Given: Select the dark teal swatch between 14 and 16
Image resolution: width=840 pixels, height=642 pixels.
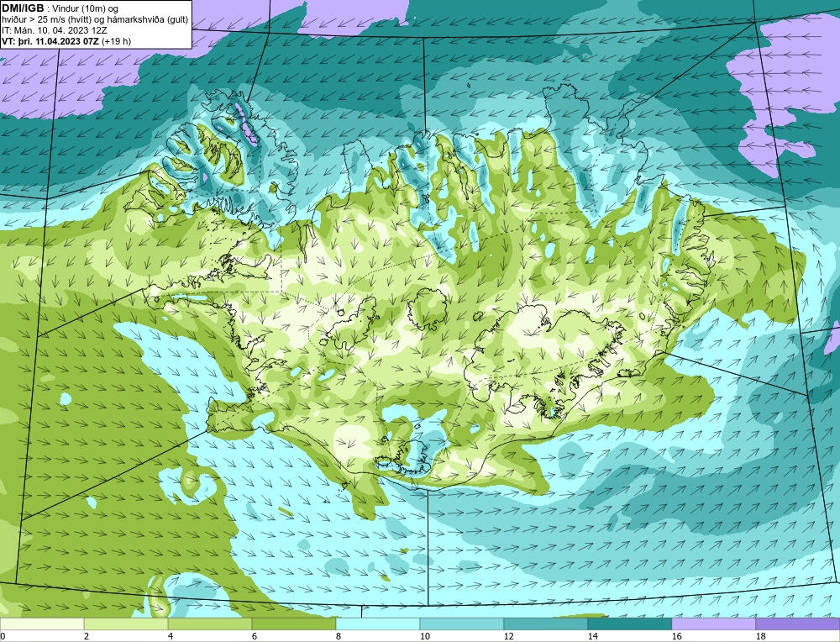Looking at the screenshot, I should (x=629, y=624).
